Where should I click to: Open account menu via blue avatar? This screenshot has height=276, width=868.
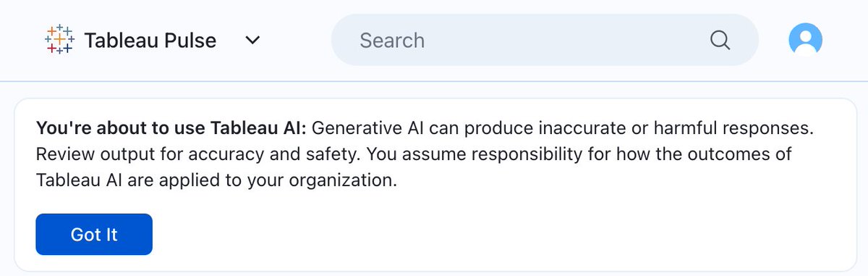(x=806, y=40)
